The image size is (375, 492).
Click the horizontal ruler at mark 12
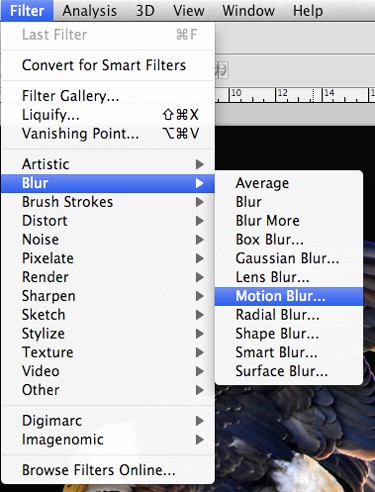pyautogui.click(x=276, y=95)
